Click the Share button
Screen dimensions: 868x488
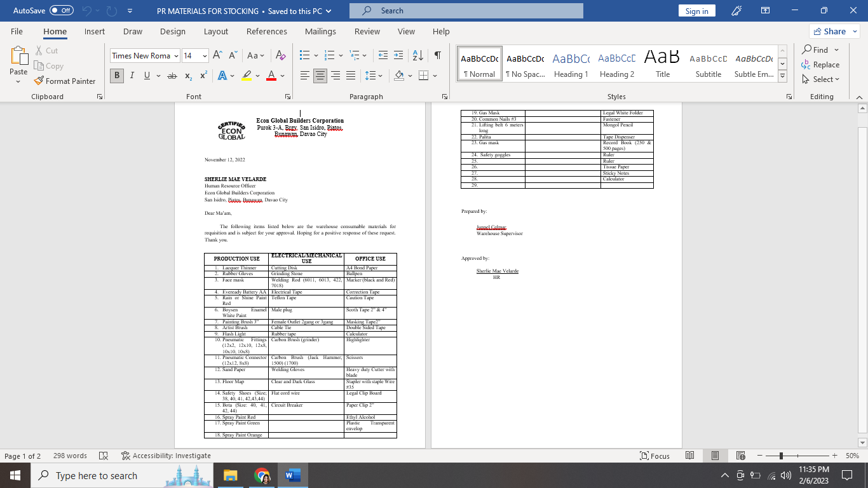[x=834, y=31]
